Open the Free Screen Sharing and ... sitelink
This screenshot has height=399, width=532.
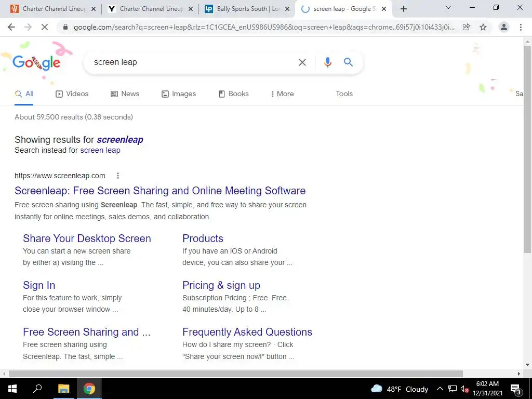tap(87, 332)
